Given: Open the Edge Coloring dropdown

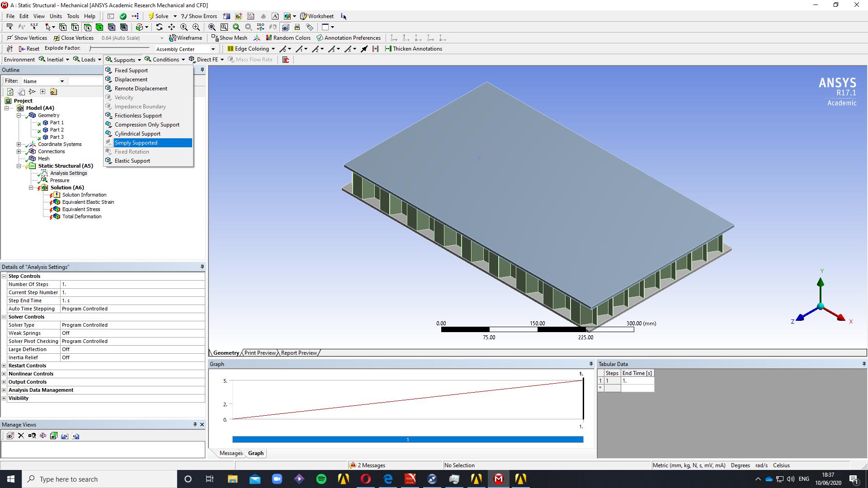Looking at the screenshot, I should click(x=251, y=49).
